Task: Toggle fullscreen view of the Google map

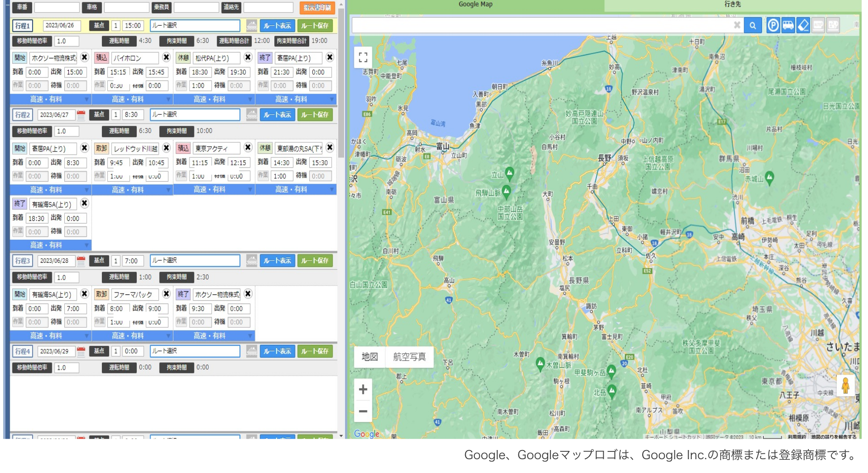Action: tap(363, 57)
